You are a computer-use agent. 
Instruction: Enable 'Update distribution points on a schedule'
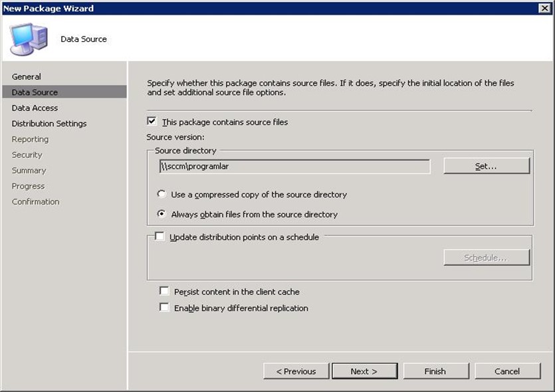(160, 237)
